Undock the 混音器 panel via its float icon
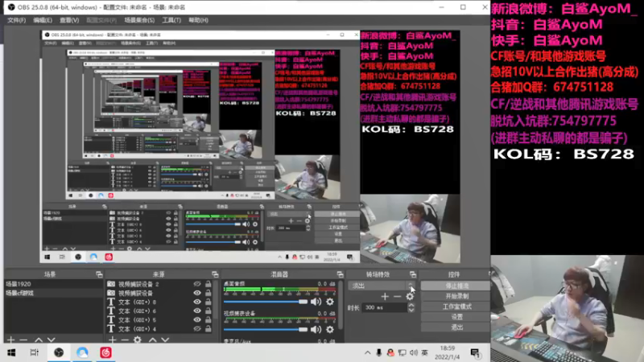 (x=340, y=274)
